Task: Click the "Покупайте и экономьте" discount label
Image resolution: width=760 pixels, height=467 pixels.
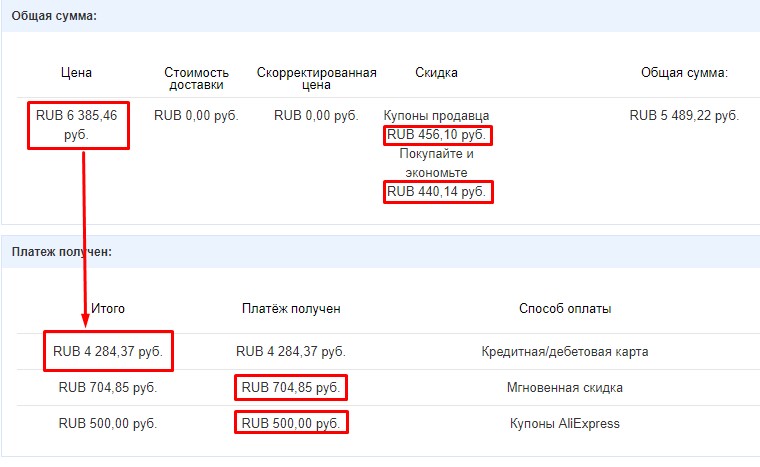Action: click(437, 162)
